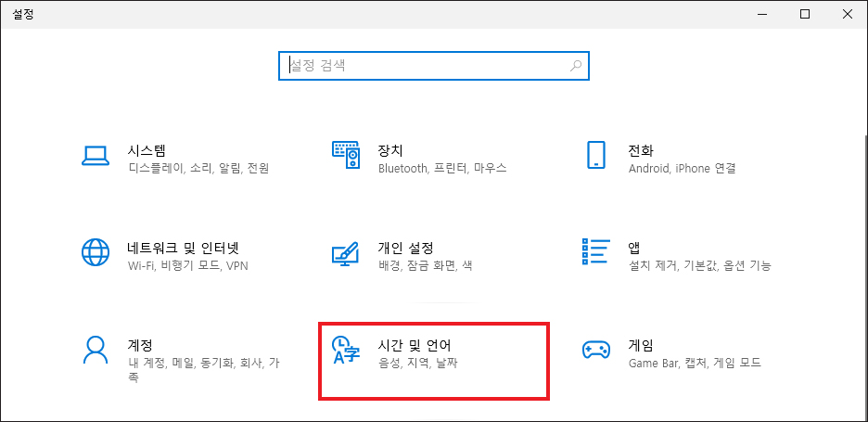Maximize the 설정 window
868x422 pixels.
coord(805,15)
